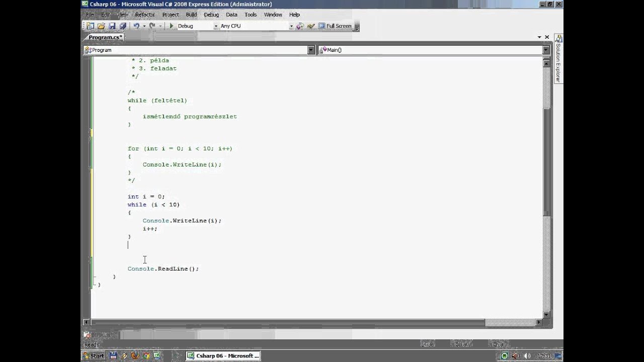
Task: Open the active files dropdown arrow beside the tab strip
Action: tap(539, 37)
